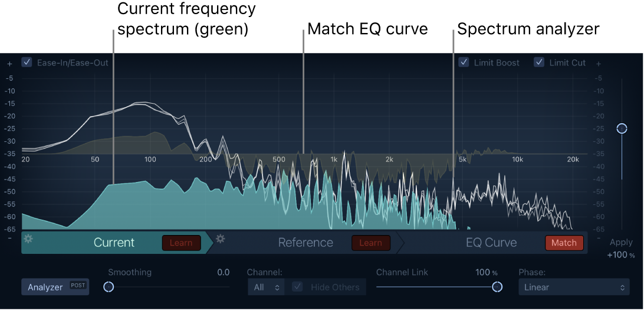This screenshot has width=644, height=311.
Task: Select the Current tab
Action: [114, 243]
